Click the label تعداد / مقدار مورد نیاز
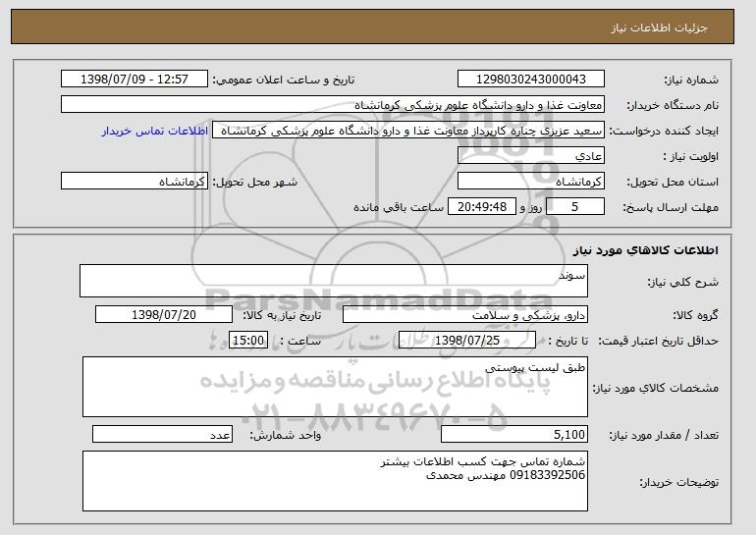756x535 pixels. [664, 435]
